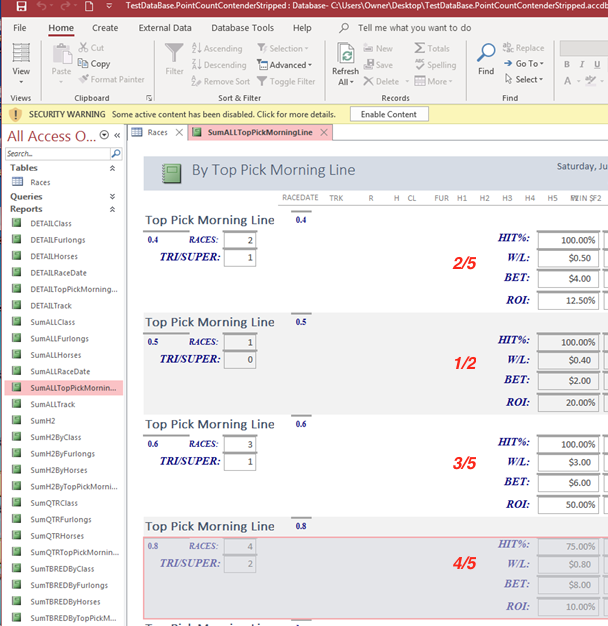Open the DETAILRaceDate report
The height and width of the screenshot is (626, 608).
(x=58, y=273)
